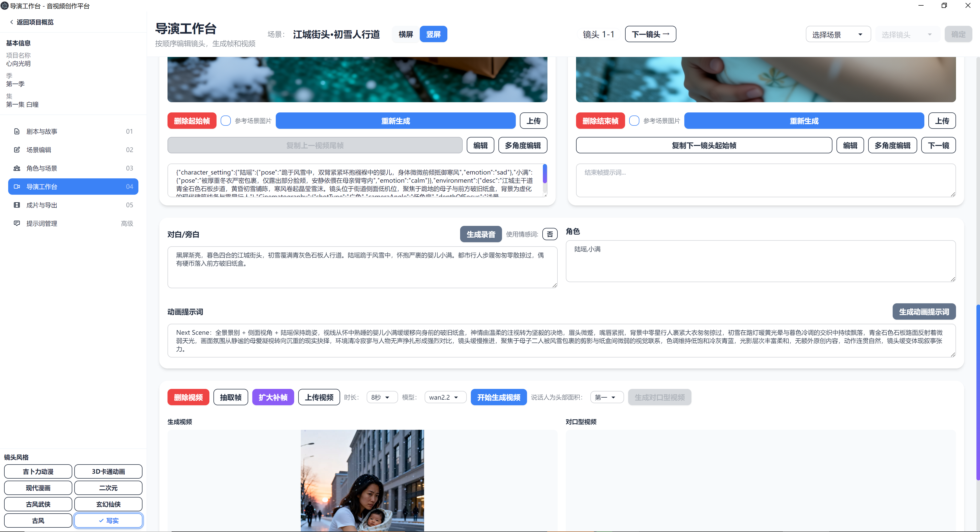The width and height of the screenshot is (980, 532).
Task: Click 重新生成 for the start frame
Action: coord(396,121)
